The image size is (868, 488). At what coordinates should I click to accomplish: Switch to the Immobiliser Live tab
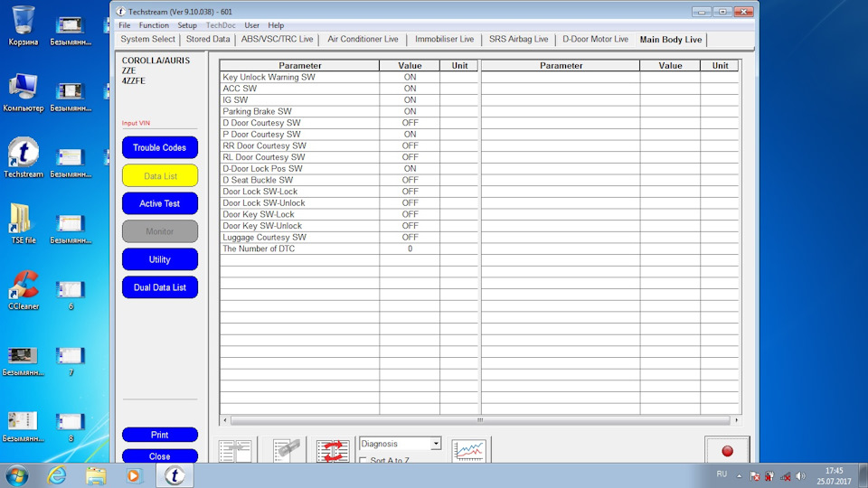click(445, 39)
